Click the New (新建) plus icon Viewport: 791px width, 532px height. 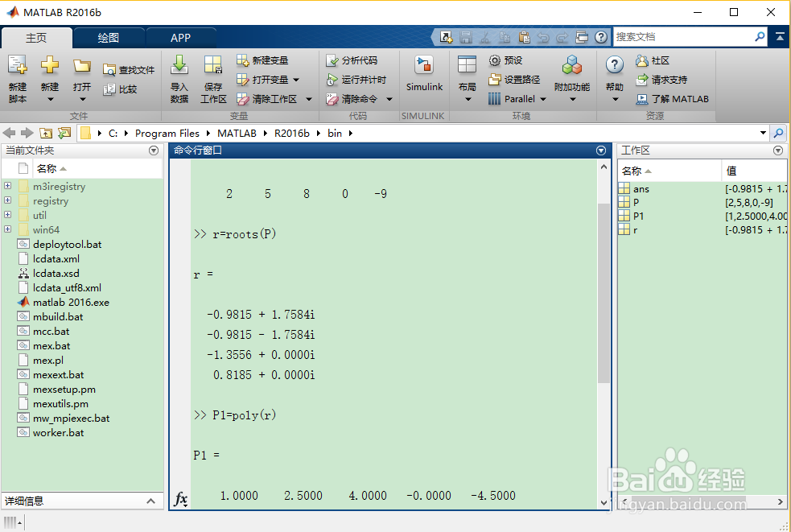(49, 66)
